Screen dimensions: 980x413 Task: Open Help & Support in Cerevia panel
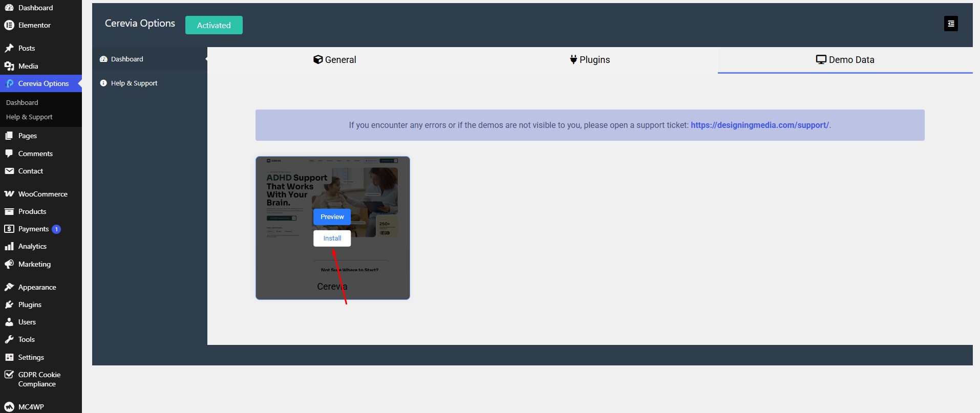coord(150,83)
